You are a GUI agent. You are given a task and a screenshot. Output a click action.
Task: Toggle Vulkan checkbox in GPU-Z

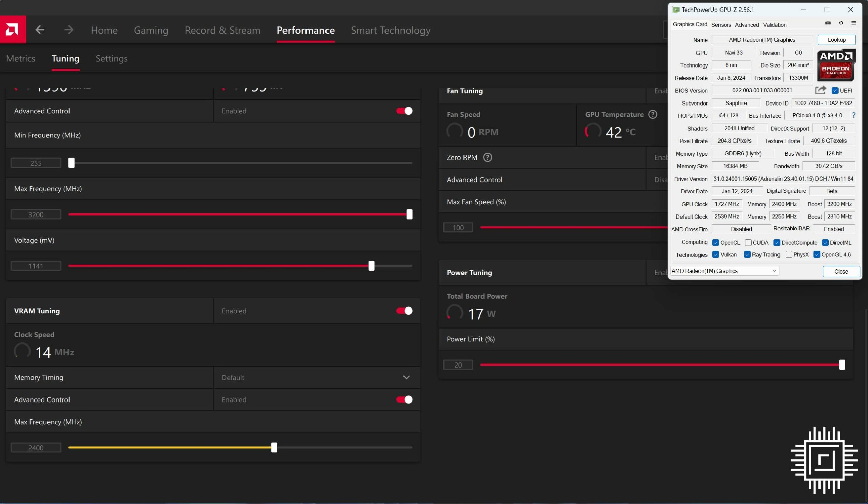coord(716,255)
